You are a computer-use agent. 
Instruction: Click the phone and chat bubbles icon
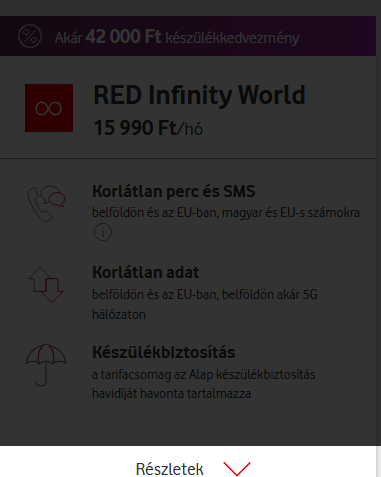click(x=46, y=203)
